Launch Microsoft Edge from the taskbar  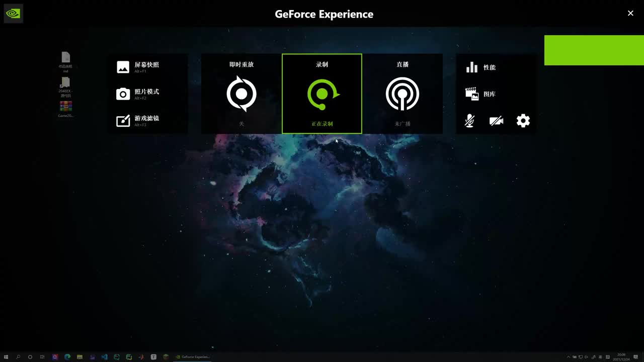(67, 357)
